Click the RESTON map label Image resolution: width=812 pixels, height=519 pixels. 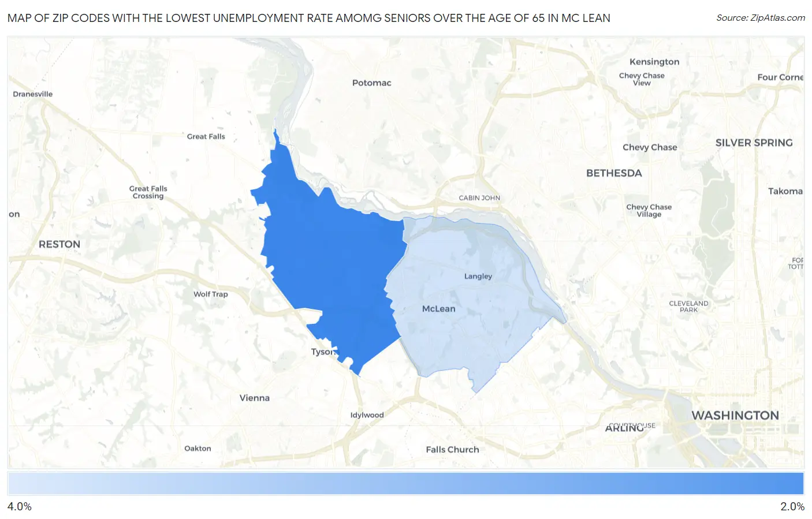pos(59,244)
